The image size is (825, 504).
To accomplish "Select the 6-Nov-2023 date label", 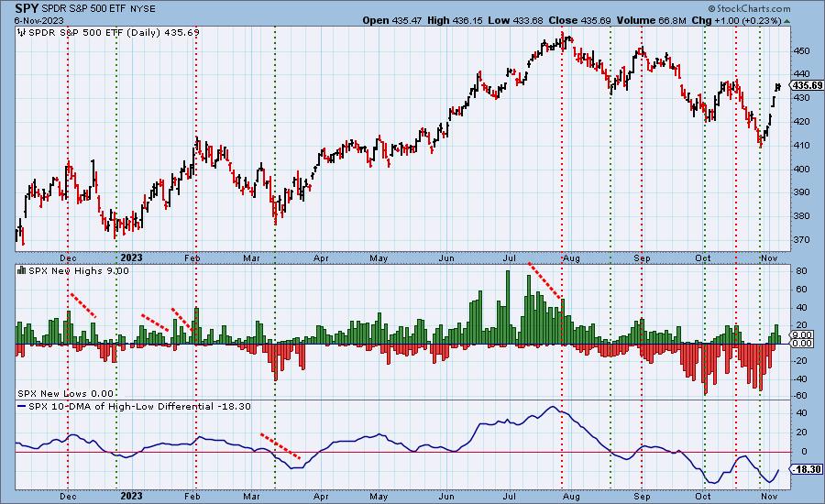I will 39,20.
